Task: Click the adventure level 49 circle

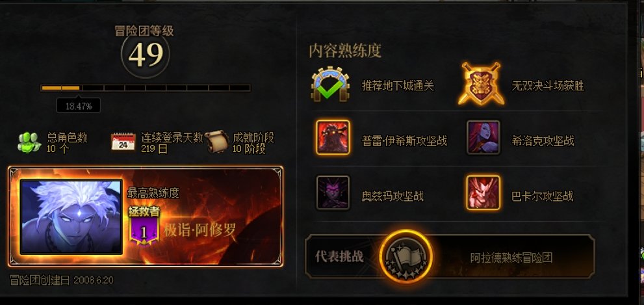Action: point(146,54)
